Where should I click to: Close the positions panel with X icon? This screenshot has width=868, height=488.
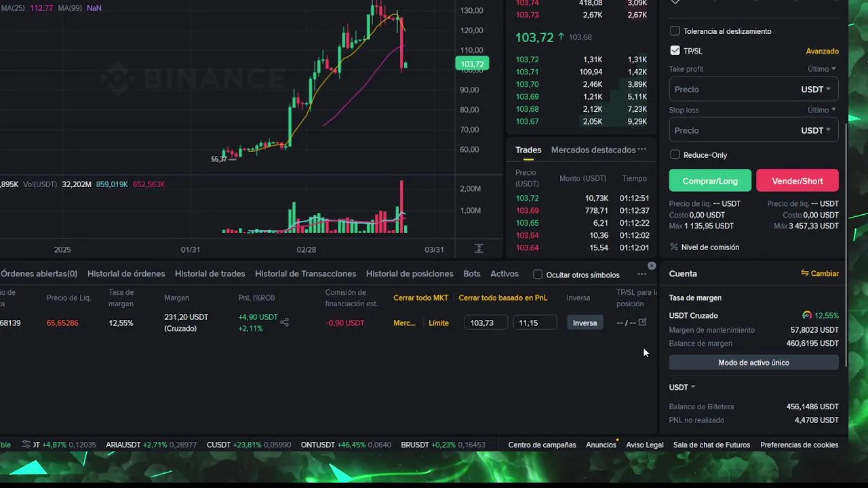click(652, 266)
